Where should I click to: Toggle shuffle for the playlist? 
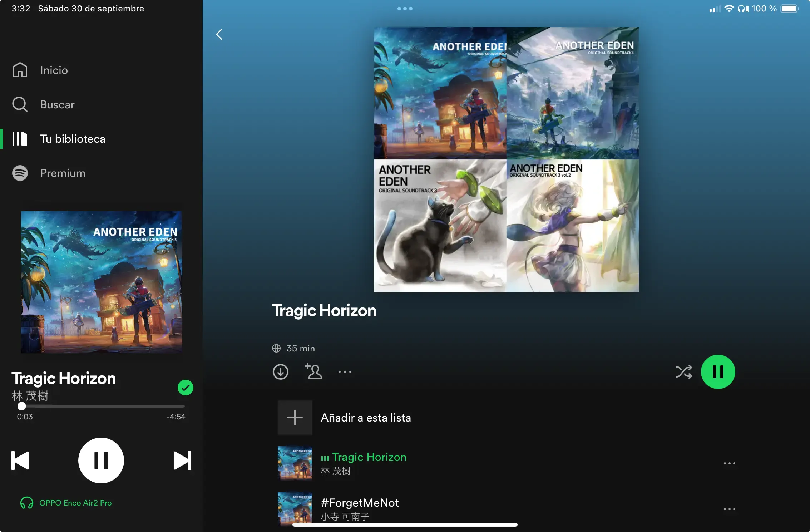683,372
